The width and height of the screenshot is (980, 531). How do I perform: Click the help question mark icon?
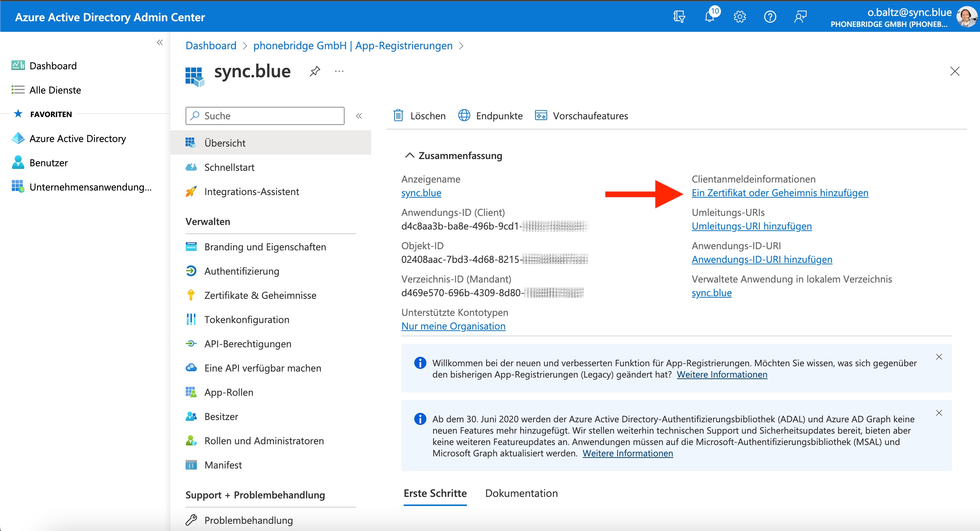coord(770,17)
